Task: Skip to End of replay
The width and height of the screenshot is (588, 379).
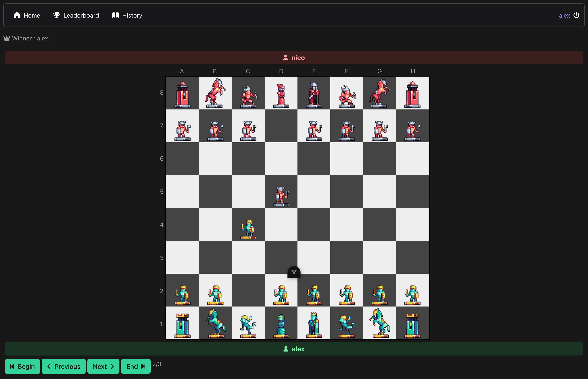Action: pos(136,366)
